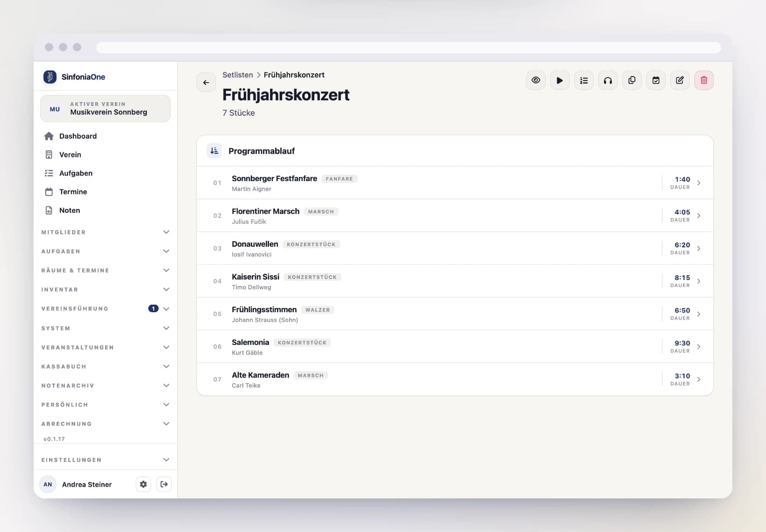Open the Donauwellen piece
The image size is (766, 532).
coord(455,248)
